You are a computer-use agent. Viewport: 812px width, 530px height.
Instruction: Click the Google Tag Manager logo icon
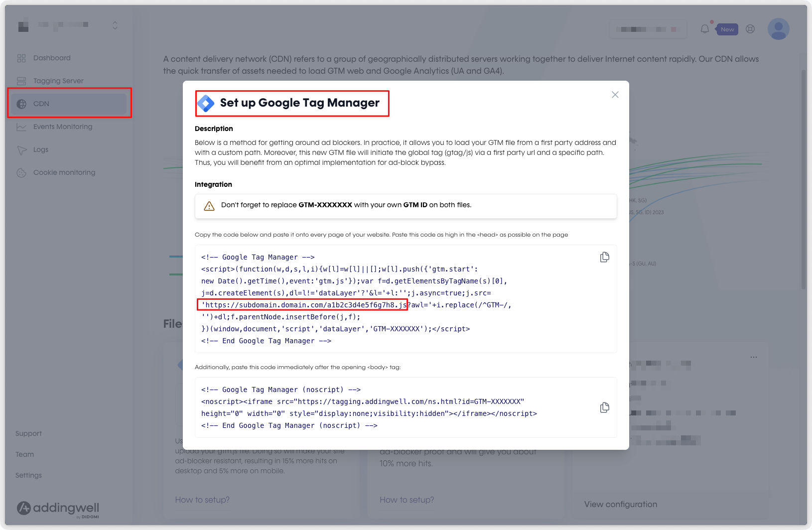(206, 103)
